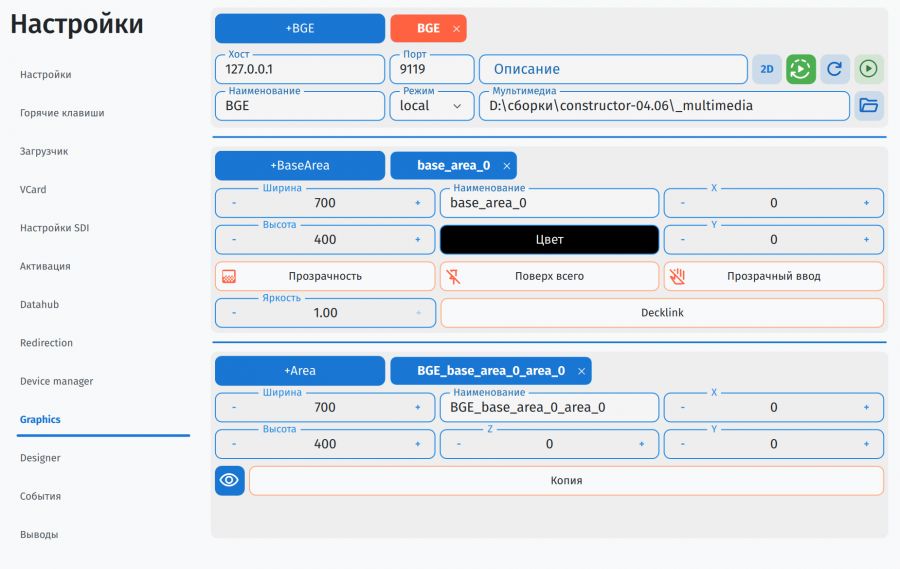
Task: Open Настройки SDI in the sidebar
Action: [x=55, y=228]
